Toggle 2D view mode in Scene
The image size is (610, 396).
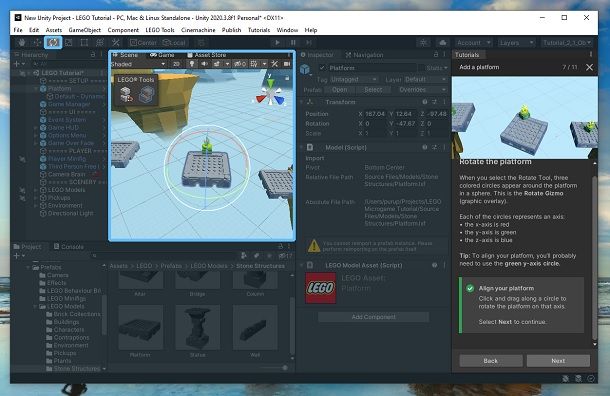pyautogui.click(x=176, y=64)
